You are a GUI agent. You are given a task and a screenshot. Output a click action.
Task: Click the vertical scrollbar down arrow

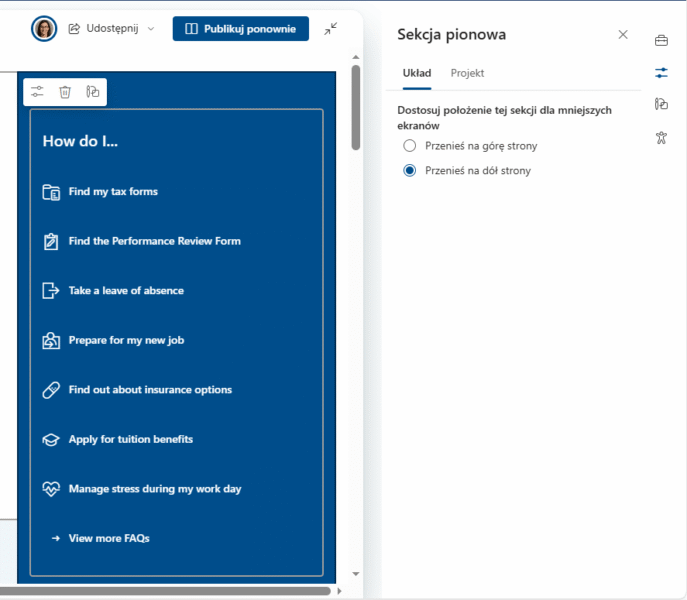point(356,574)
